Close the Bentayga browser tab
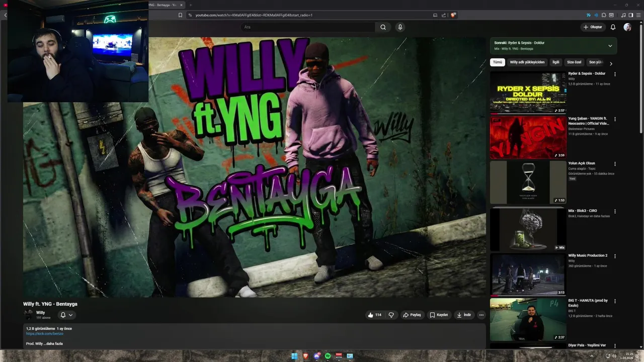 pos(181,5)
